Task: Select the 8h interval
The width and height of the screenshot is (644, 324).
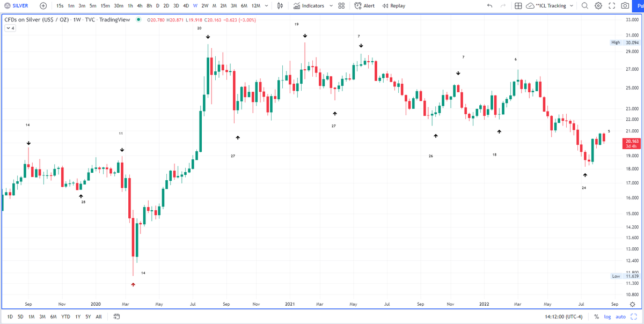Action: [149, 6]
